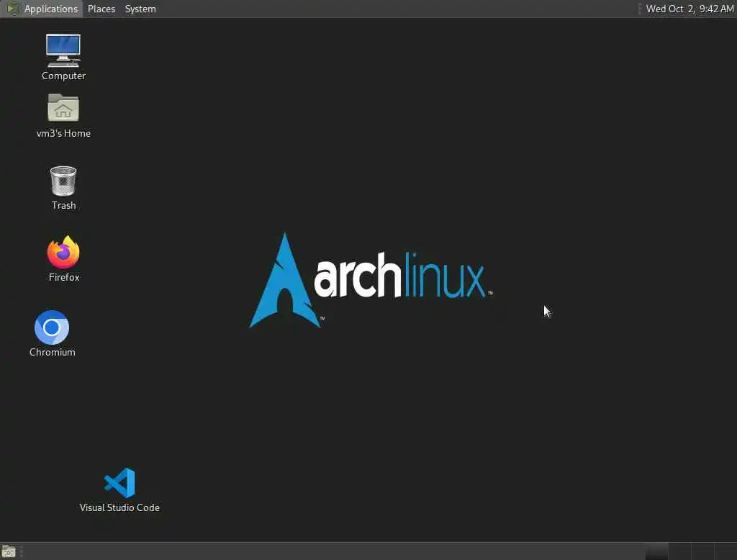
Task: Select the Firefox desktop icon
Action: pos(63,259)
